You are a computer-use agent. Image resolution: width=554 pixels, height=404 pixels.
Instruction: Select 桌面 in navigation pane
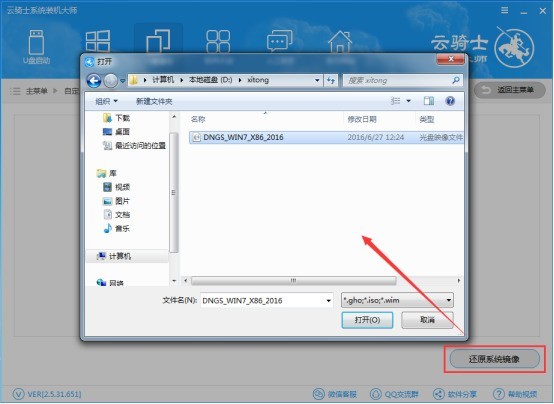coord(116,131)
